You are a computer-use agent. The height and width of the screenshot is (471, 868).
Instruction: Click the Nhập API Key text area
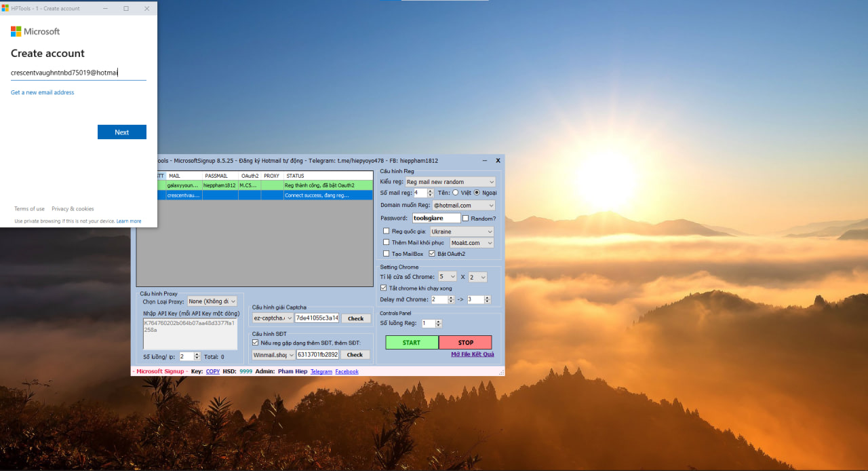(190, 334)
